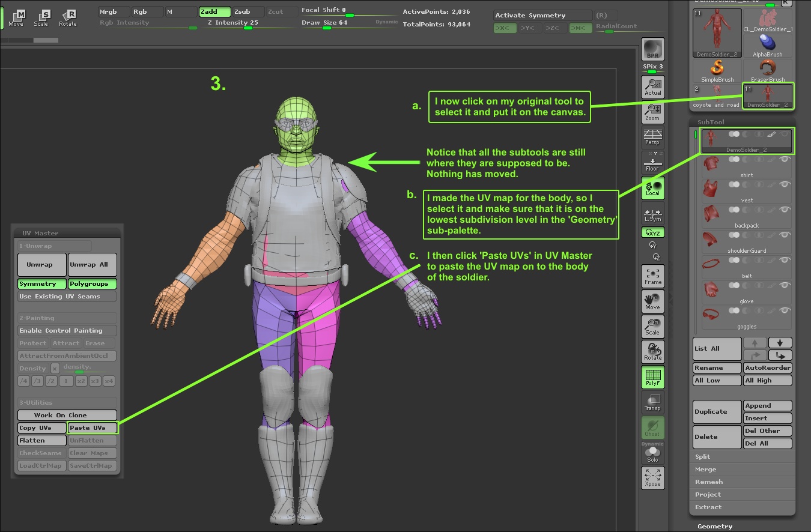The image size is (811, 532).
Task: Set view to Actual size
Action: tap(652, 87)
